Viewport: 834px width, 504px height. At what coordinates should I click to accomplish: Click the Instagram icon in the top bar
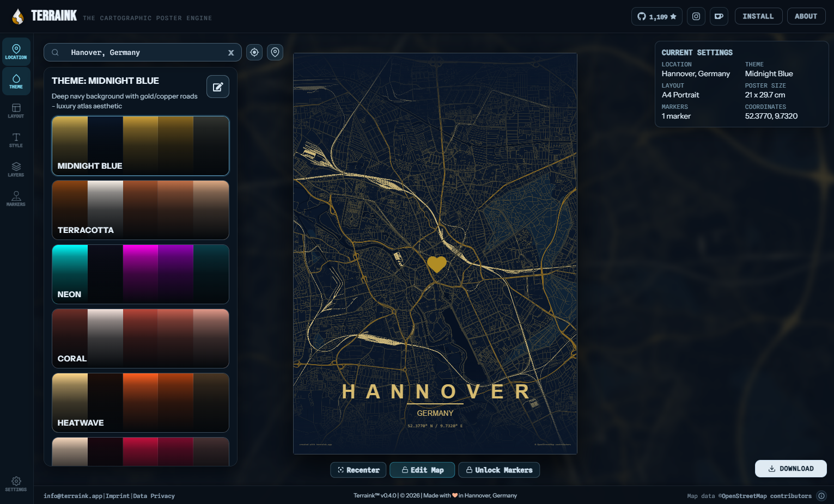(696, 16)
